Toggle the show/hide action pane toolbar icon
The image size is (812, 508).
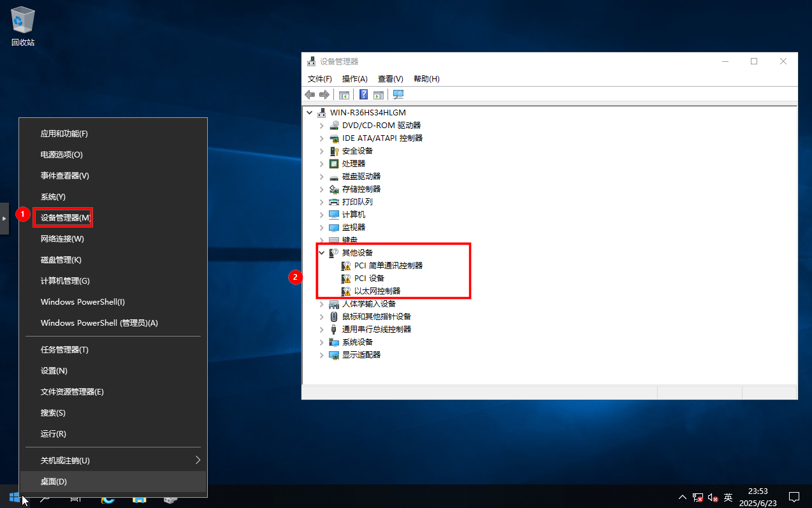(x=379, y=95)
